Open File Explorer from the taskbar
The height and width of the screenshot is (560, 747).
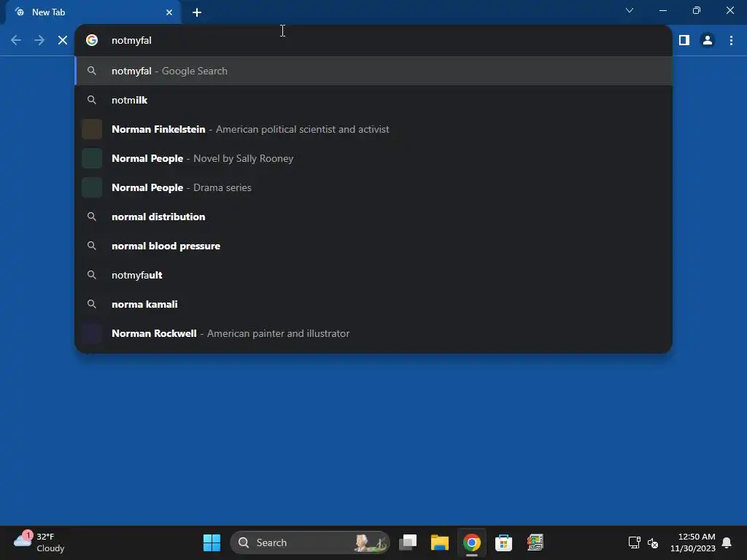click(x=440, y=542)
